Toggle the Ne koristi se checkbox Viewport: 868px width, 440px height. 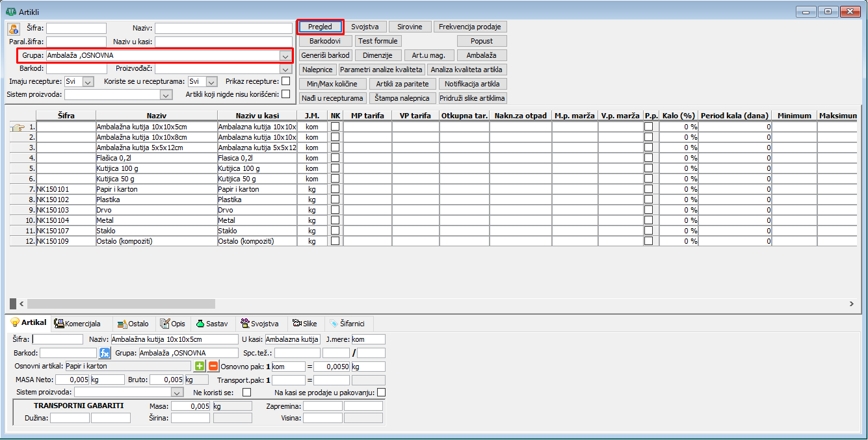coord(246,393)
